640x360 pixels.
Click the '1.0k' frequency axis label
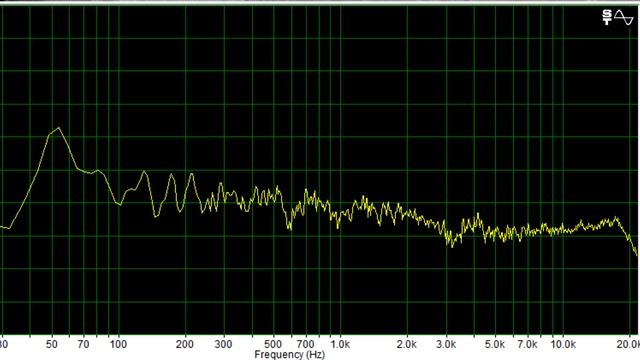[x=340, y=344]
